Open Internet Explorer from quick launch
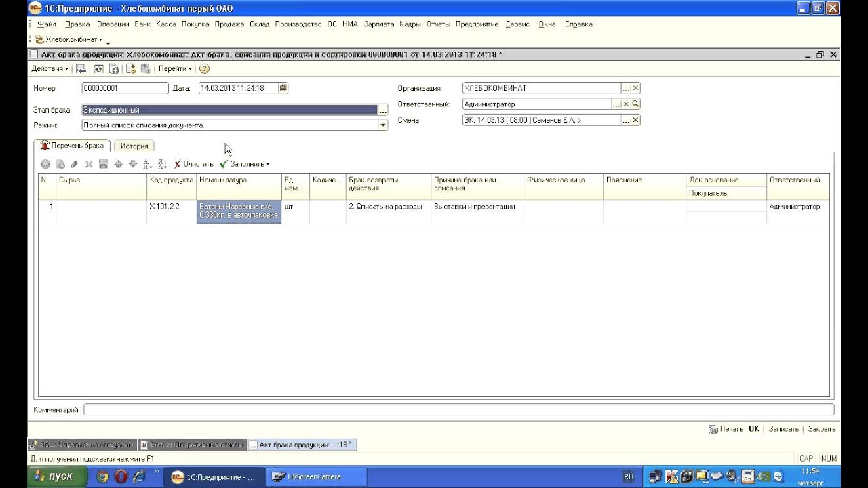Viewport: 868px width, 488px height. coord(140,476)
